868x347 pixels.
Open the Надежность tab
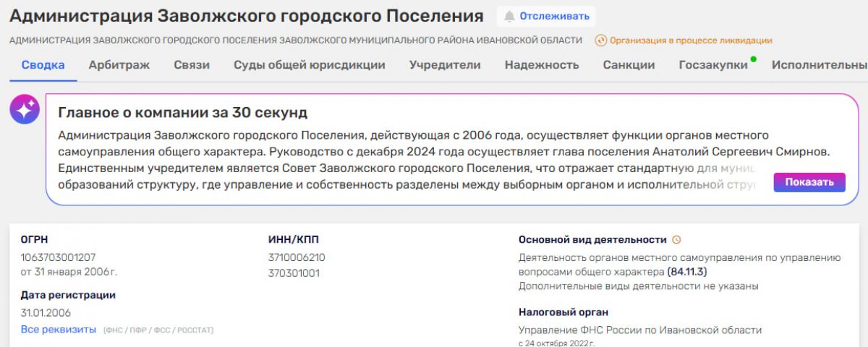(542, 65)
